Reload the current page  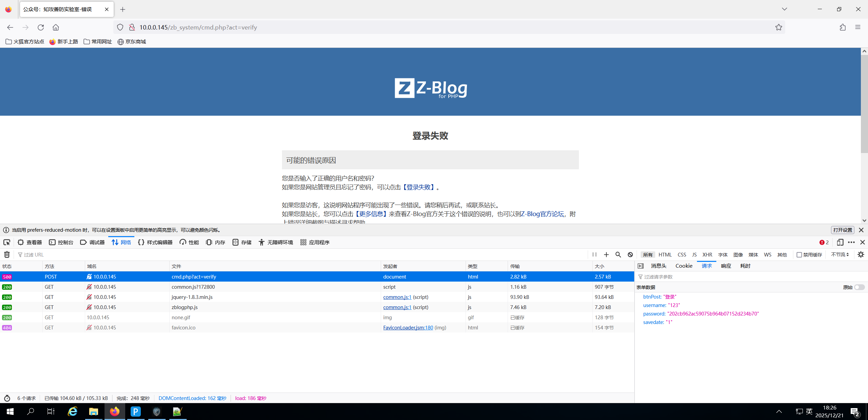coord(41,27)
